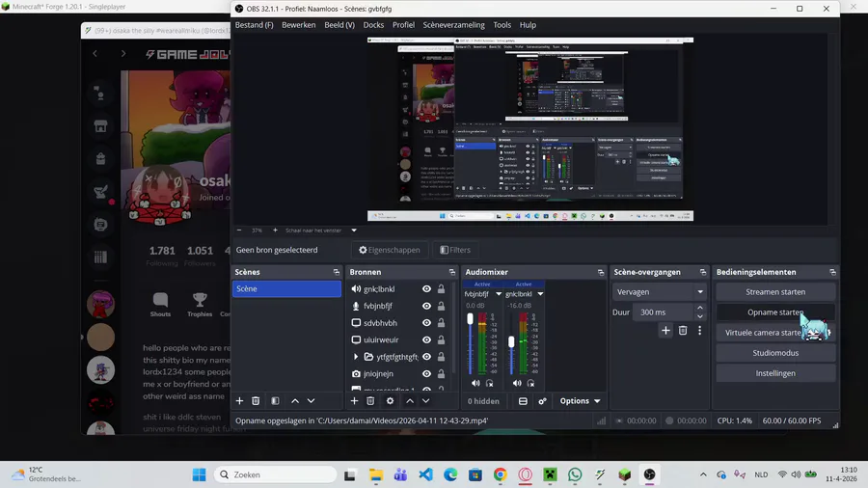Show hidden tray icons in taskbar
This screenshot has height=488, width=868.
click(703, 474)
